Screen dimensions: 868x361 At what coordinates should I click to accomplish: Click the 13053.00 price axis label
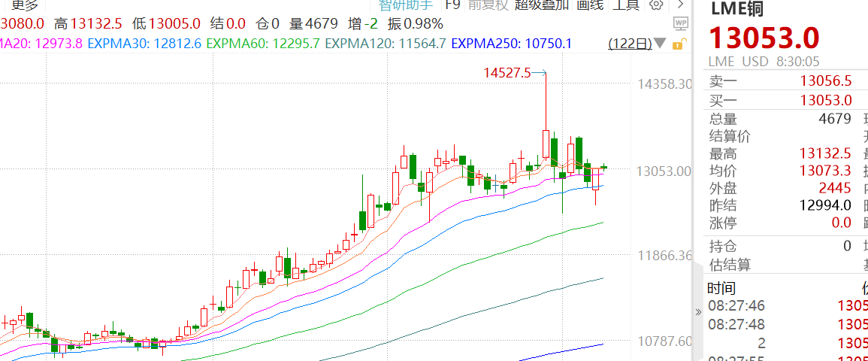664,171
